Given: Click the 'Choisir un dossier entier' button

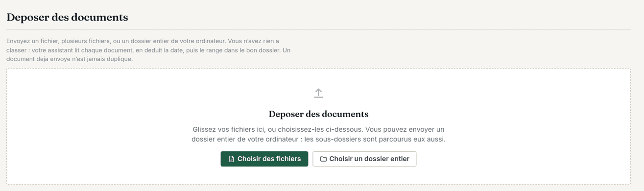Looking at the screenshot, I should tap(364, 159).
